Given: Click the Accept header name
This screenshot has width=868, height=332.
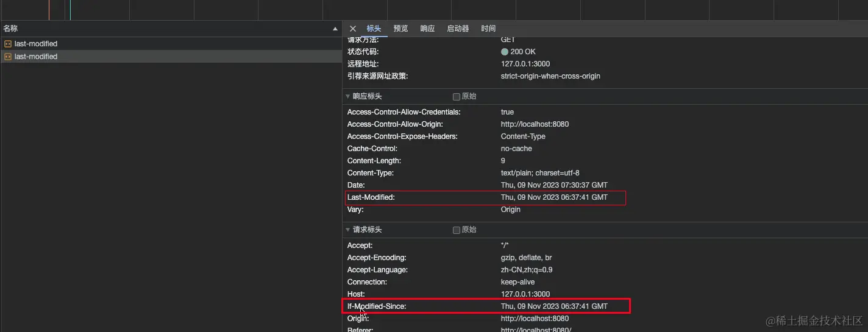Looking at the screenshot, I should [360, 245].
